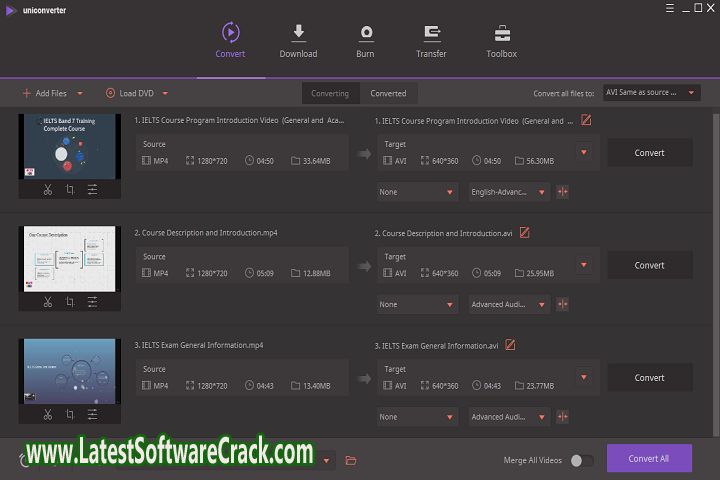
Task: Open the subtitle 'None' dropdown for first video
Action: pyautogui.click(x=417, y=192)
